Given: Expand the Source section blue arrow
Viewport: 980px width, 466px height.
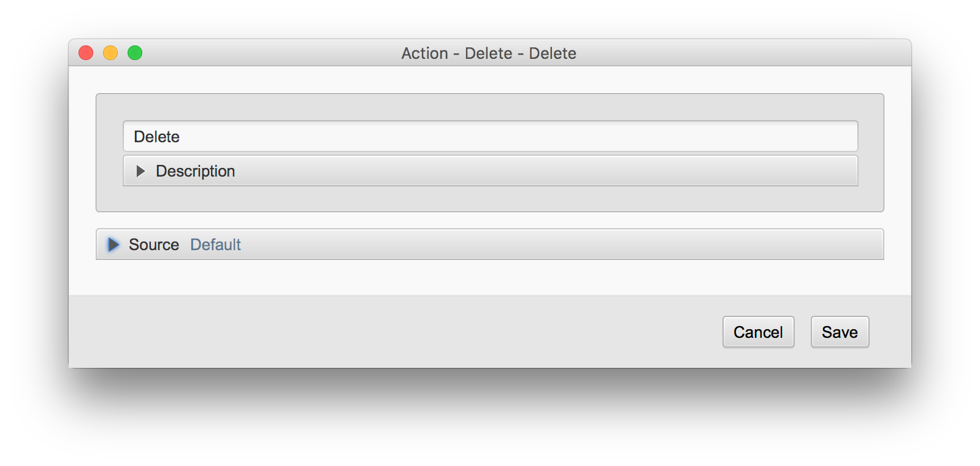Looking at the screenshot, I should 113,245.
